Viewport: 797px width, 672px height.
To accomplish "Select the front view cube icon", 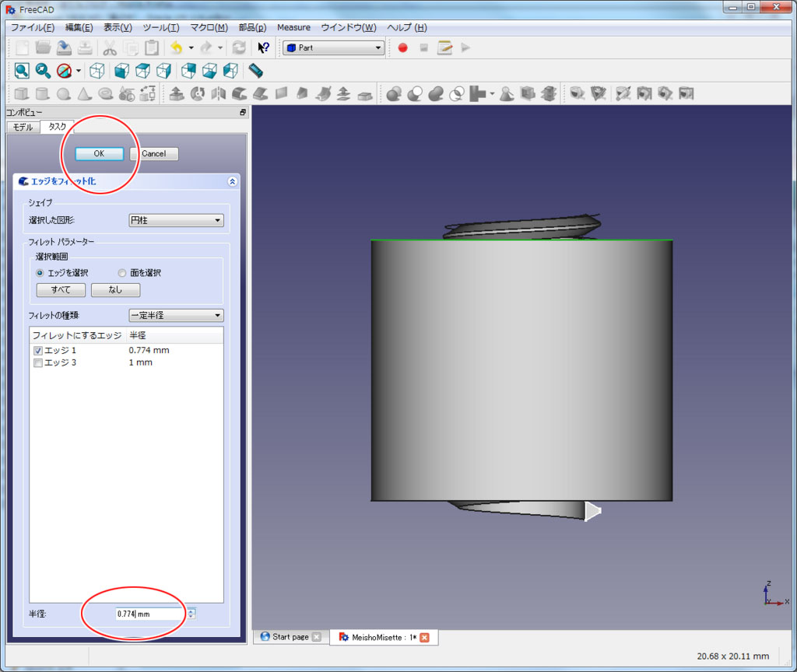I will pyautogui.click(x=121, y=71).
